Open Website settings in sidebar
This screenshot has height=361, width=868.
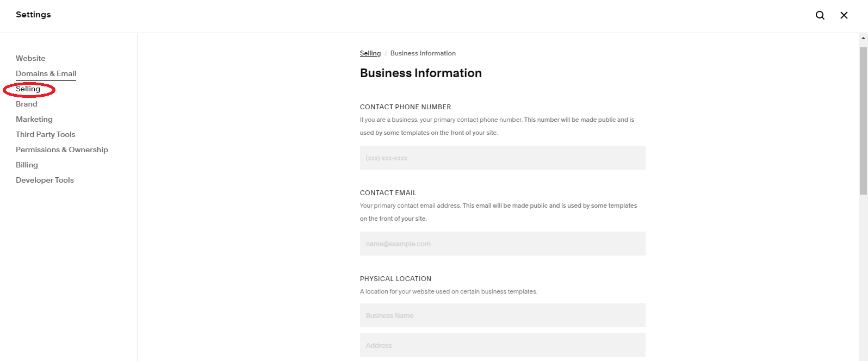(x=30, y=58)
